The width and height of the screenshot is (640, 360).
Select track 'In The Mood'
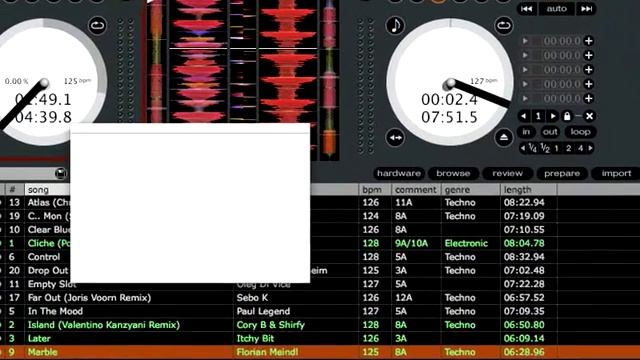(x=55, y=311)
